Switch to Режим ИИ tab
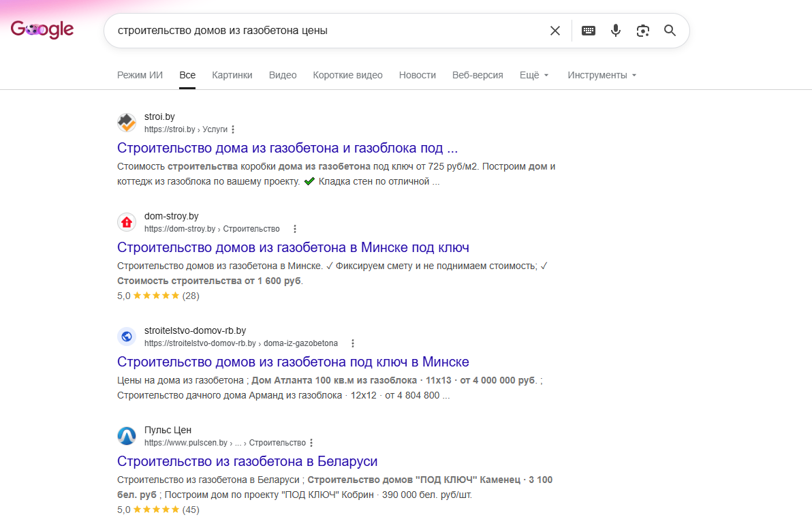The width and height of the screenshot is (812, 530). pyautogui.click(x=140, y=75)
